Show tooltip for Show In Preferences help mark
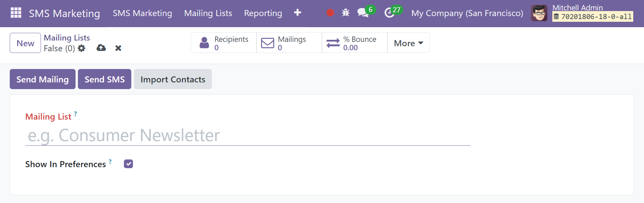The height and width of the screenshot is (203, 644). point(110,162)
